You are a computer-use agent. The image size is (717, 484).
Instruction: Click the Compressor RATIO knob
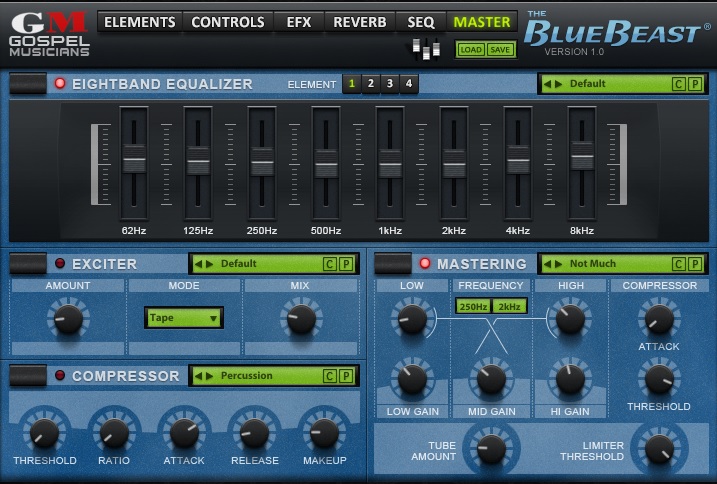tap(114, 432)
